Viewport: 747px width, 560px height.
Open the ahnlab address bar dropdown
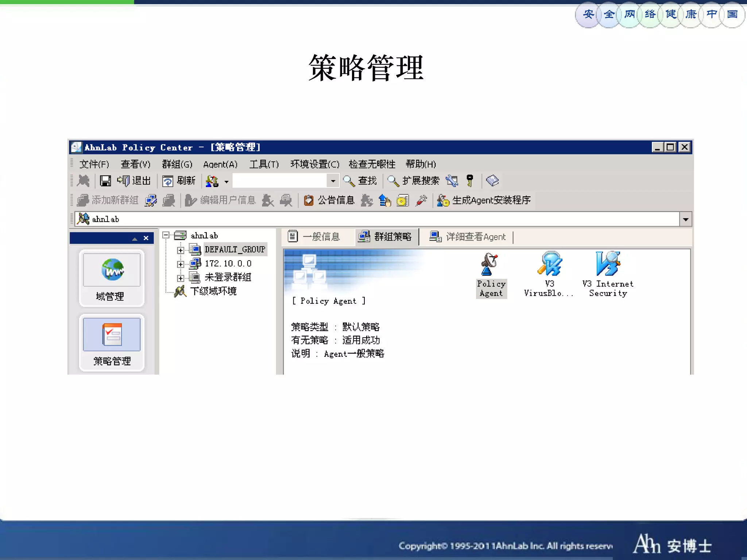click(685, 219)
